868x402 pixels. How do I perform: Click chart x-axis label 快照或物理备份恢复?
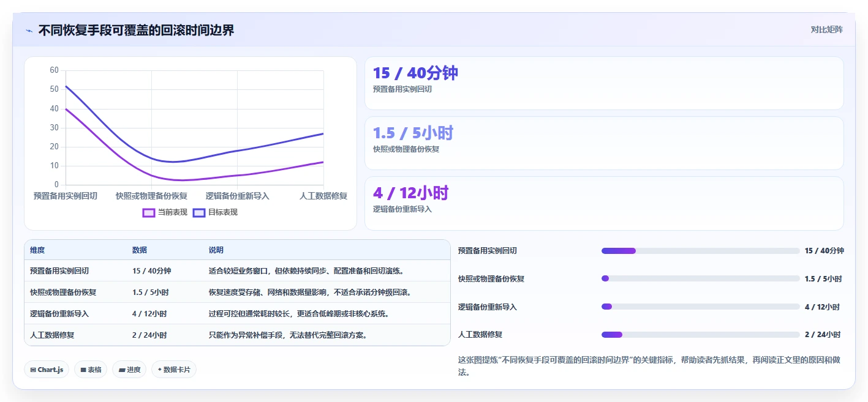(x=152, y=196)
